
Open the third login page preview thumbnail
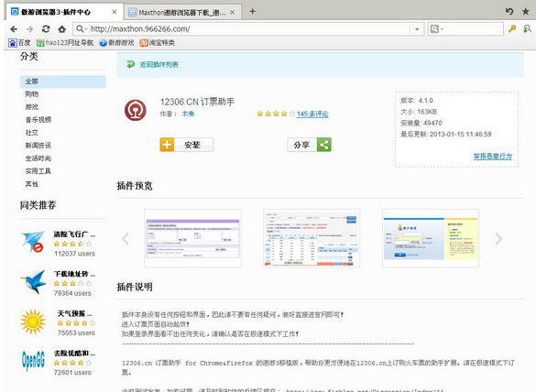(431, 238)
